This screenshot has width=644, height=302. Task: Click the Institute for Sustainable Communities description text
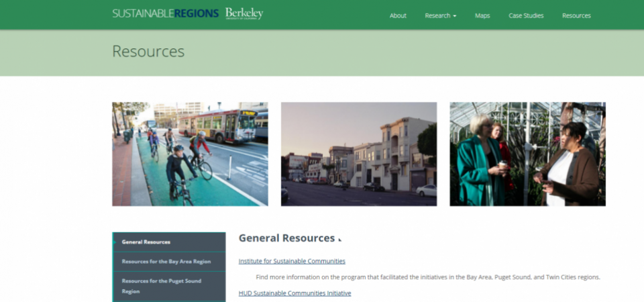428,277
